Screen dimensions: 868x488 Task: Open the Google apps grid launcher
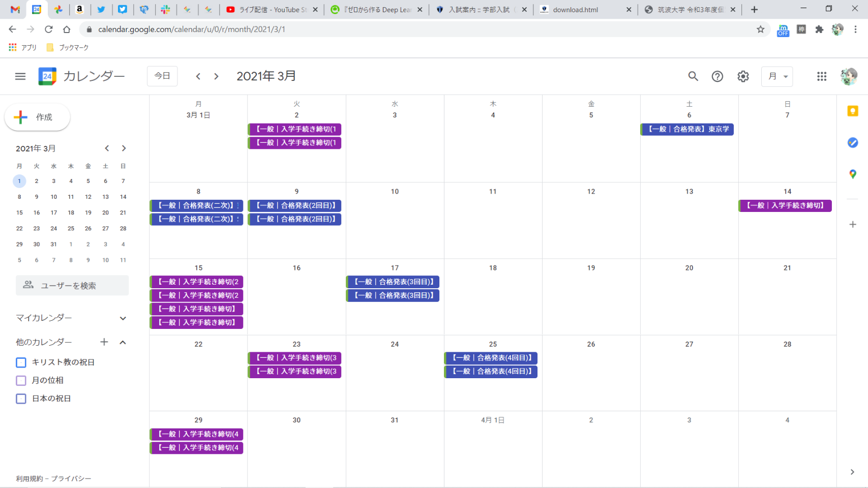pos(821,76)
